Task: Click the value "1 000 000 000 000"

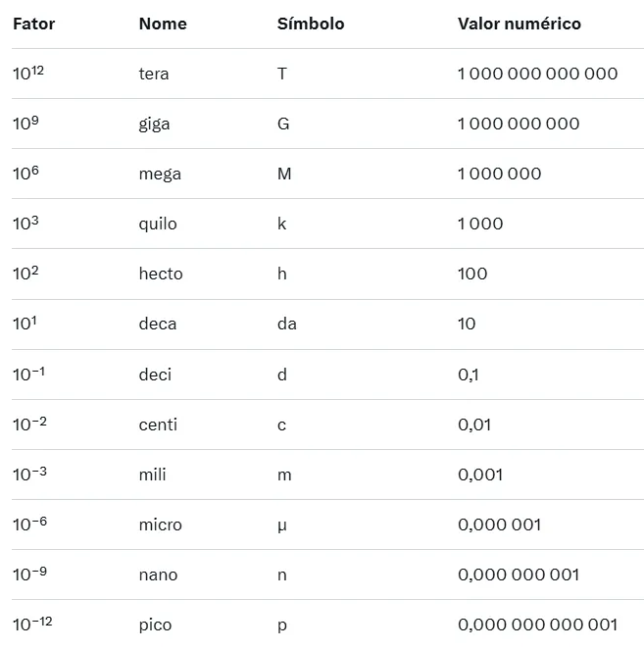Action: click(x=537, y=75)
